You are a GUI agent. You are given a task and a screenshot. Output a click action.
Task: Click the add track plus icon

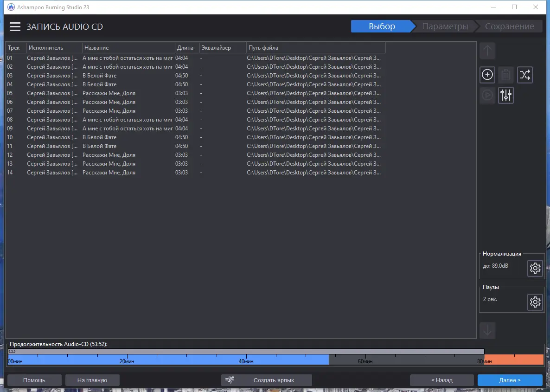click(x=487, y=75)
